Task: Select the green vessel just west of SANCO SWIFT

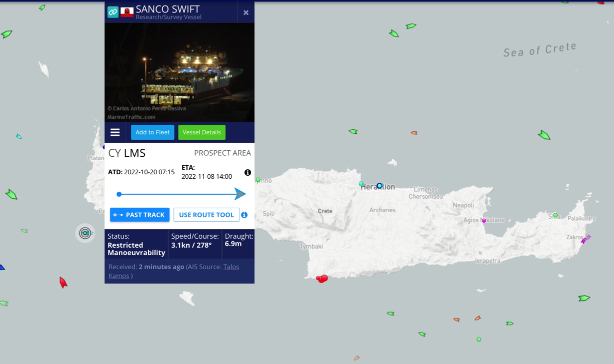Action: click(24, 231)
